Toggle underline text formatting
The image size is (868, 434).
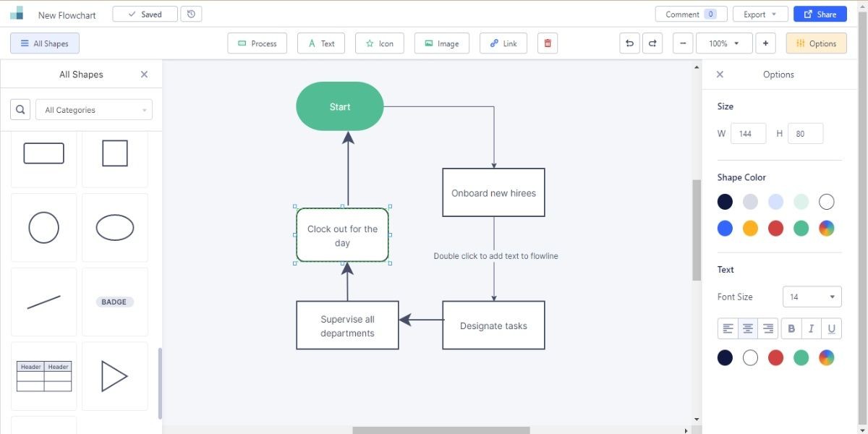tap(832, 328)
